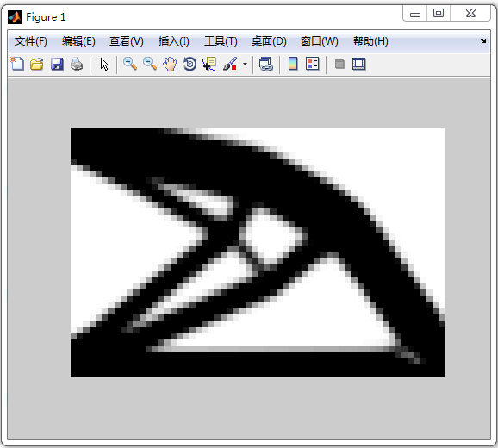Expand the Brush color dropdown arrow
498x448 pixels.
(x=245, y=64)
